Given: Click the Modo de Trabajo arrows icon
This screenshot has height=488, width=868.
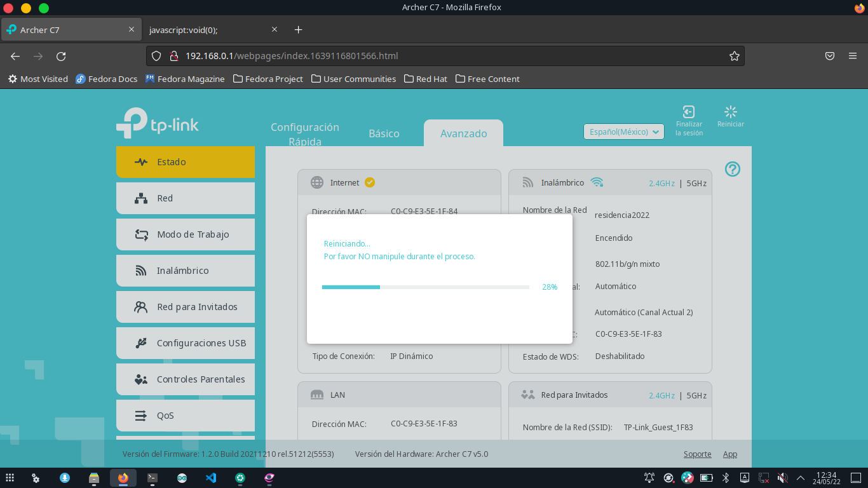Looking at the screenshot, I should click(x=141, y=234).
